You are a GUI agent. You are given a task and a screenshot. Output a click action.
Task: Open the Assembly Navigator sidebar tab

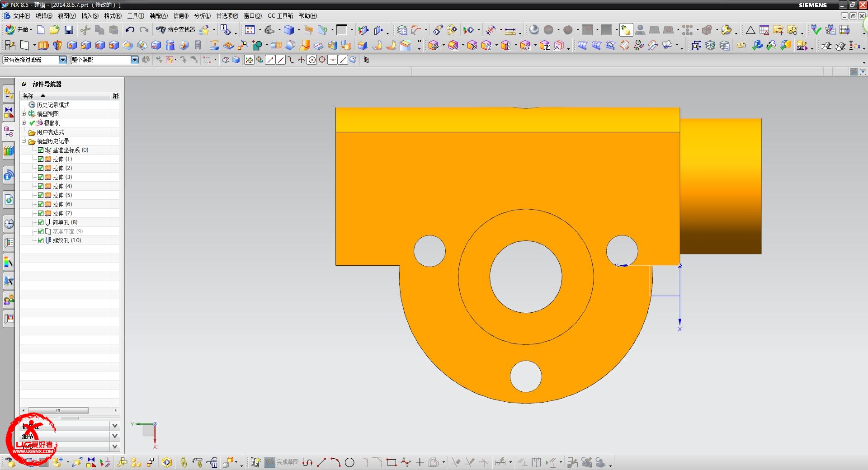[9, 94]
